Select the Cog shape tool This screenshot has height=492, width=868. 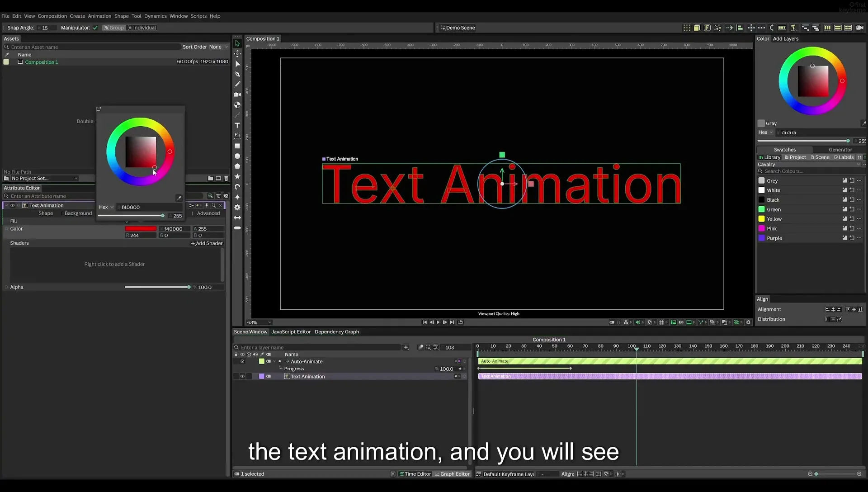237,207
